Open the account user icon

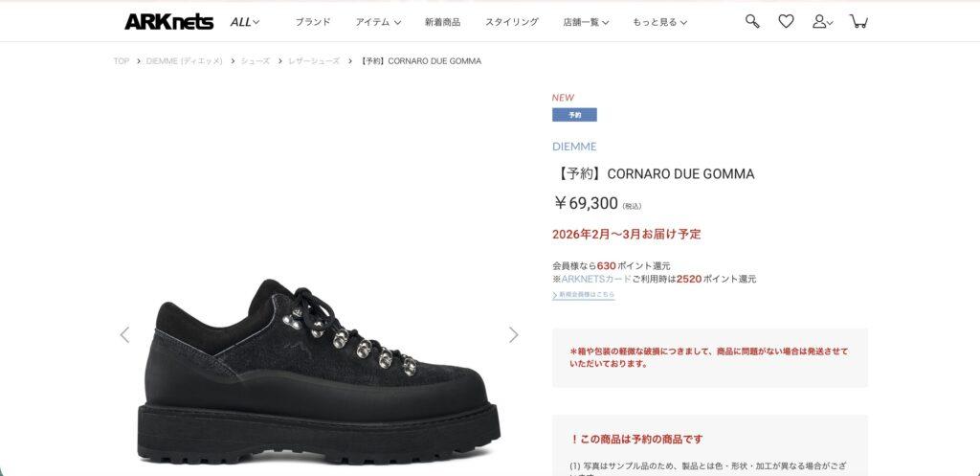click(x=822, y=22)
